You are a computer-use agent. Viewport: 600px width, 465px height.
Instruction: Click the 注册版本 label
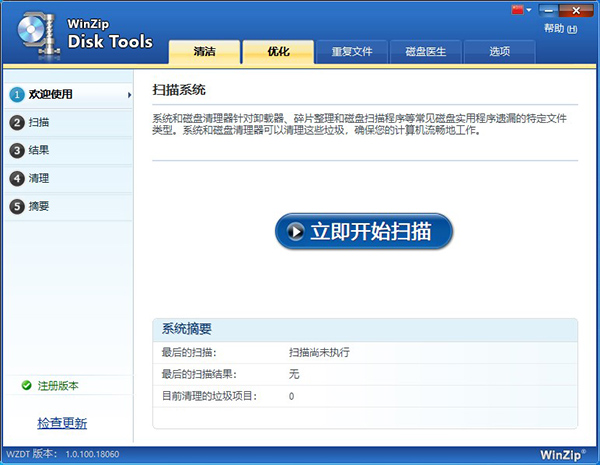pos(58,386)
